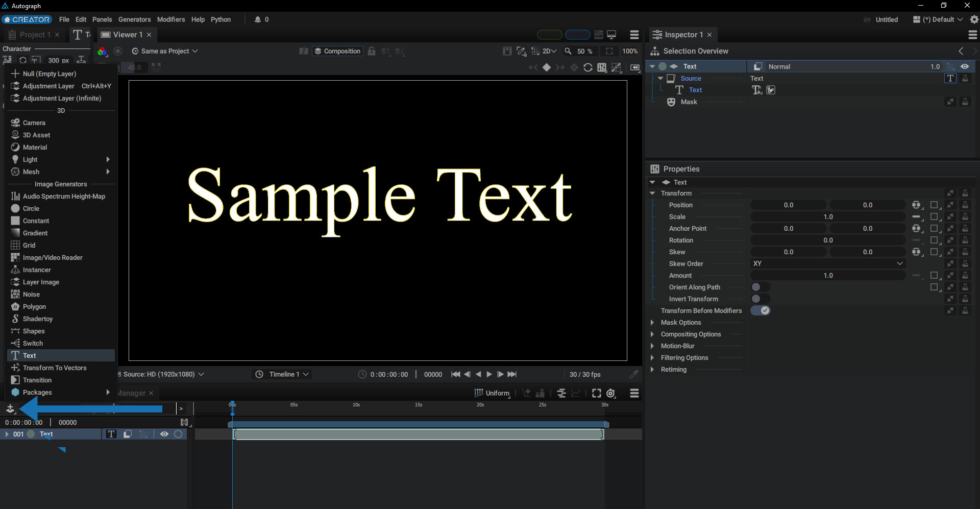
Task: Fit timeline to view icon
Action: click(596, 393)
